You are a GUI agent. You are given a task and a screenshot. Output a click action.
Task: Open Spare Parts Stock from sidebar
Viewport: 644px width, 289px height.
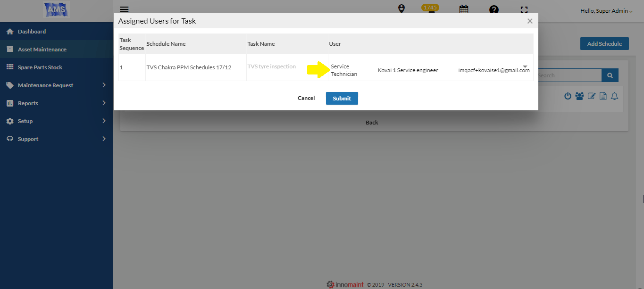40,67
